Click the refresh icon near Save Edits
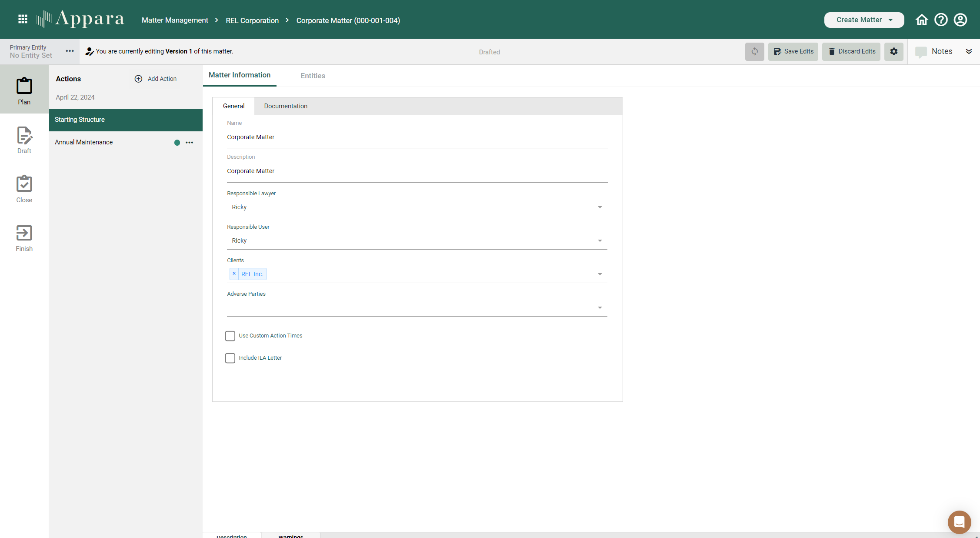 tap(754, 51)
